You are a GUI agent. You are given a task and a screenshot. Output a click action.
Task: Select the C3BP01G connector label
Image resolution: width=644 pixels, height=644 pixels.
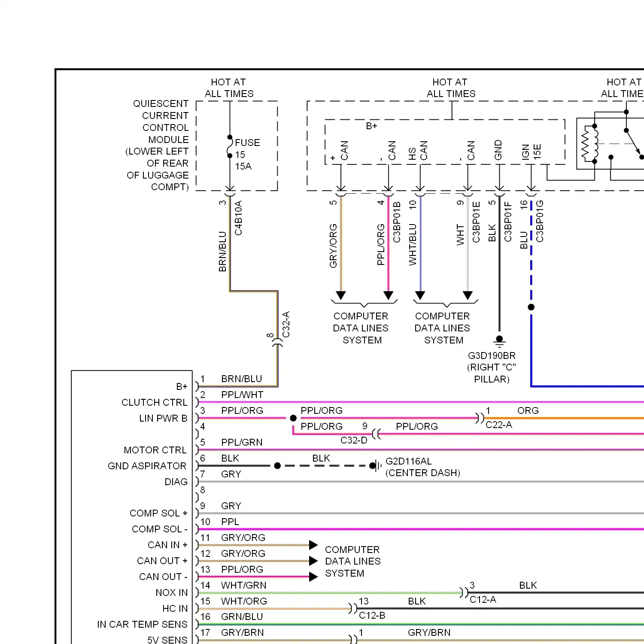540,222
